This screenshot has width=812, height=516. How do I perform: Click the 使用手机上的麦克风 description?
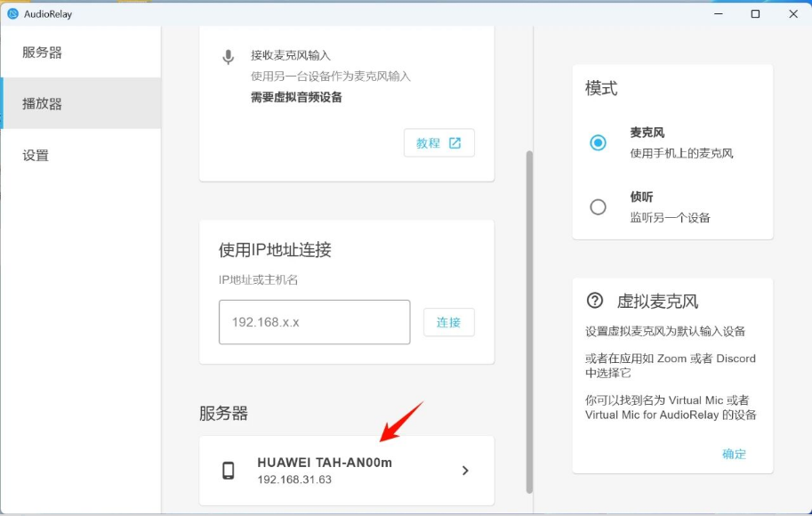(681, 153)
